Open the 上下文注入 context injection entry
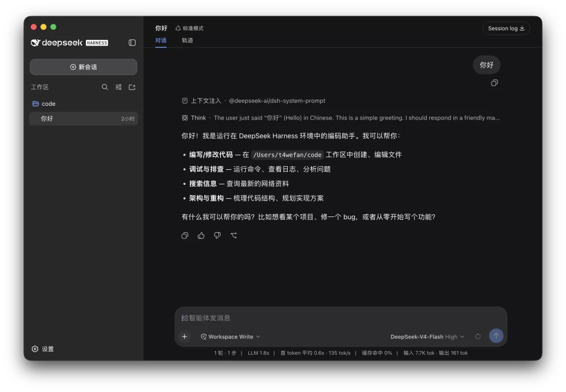The image size is (566, 392). (254, 101)
